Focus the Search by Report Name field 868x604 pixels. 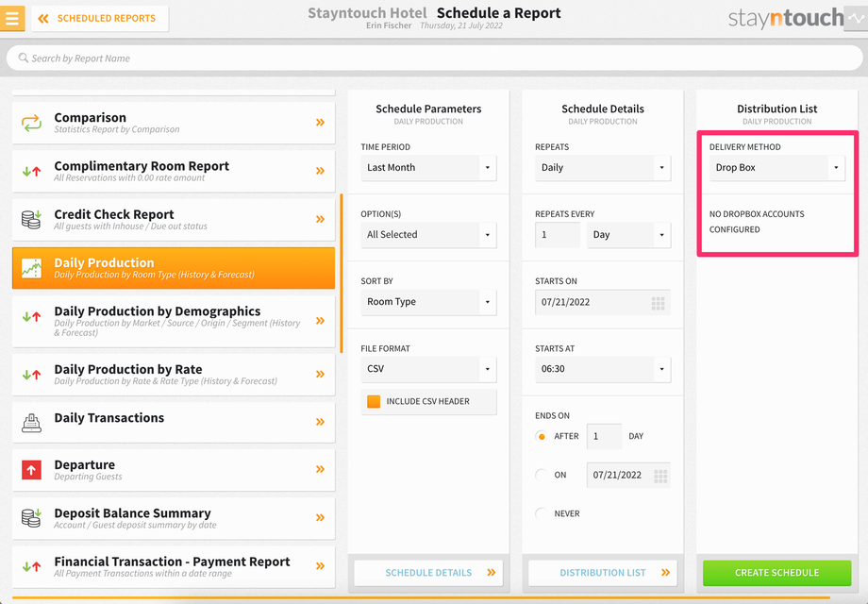pyautogui.click(x=434, y=59)
